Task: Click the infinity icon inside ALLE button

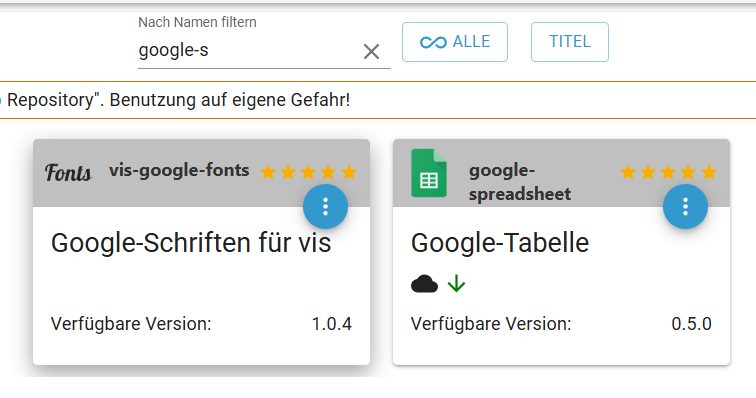Action: tap(433, 42)
